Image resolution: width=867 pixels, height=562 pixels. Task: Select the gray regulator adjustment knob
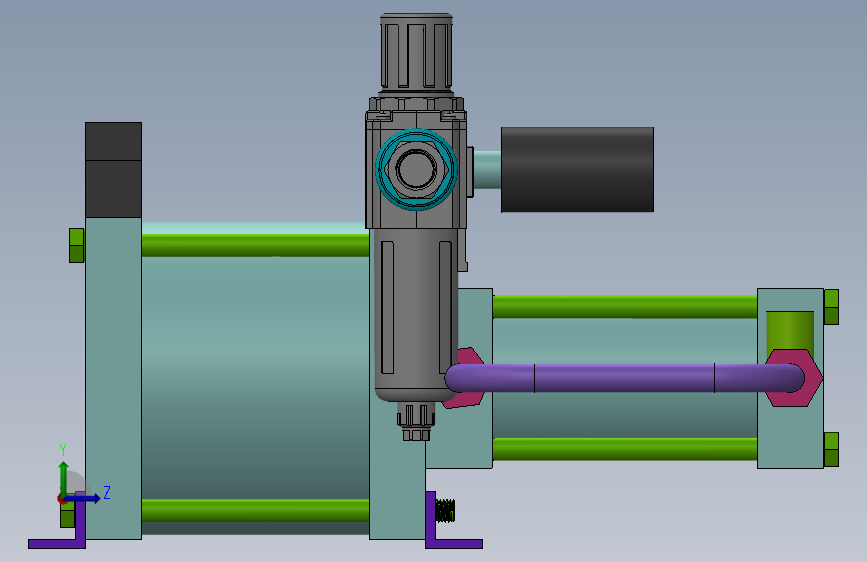416,53
